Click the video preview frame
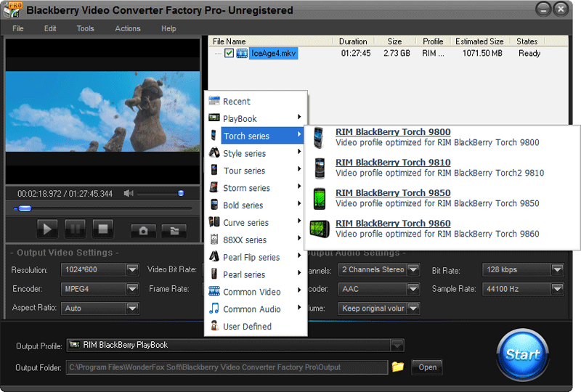Image resolution: width=581 pixels, height=392 pixels. pyautogui.click(x=102, y=111)
